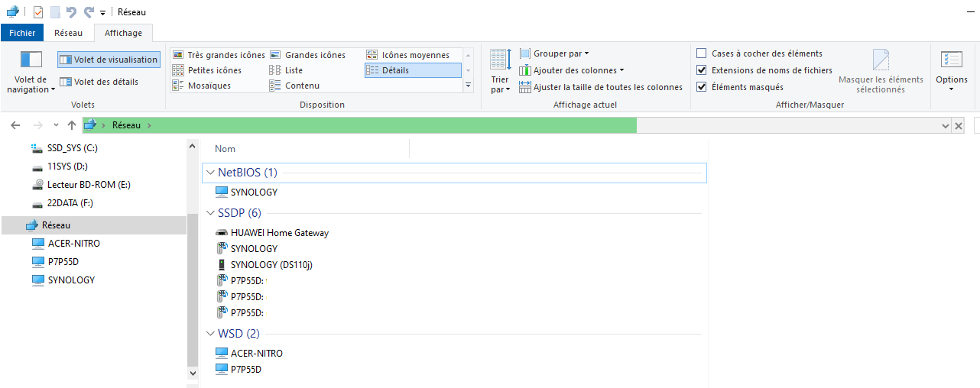This screenshot has width=980, height=388.
Task: Click navigation pane scroll-down arrow
Action: pyautogui.click(x=193, y=374)
